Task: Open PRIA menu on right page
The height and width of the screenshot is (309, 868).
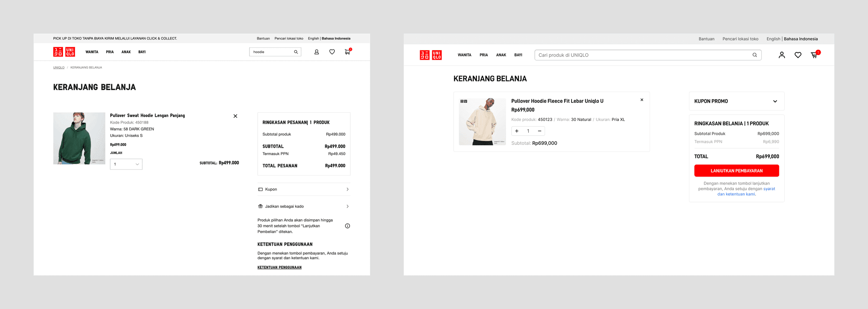Action: coord(484,55)
